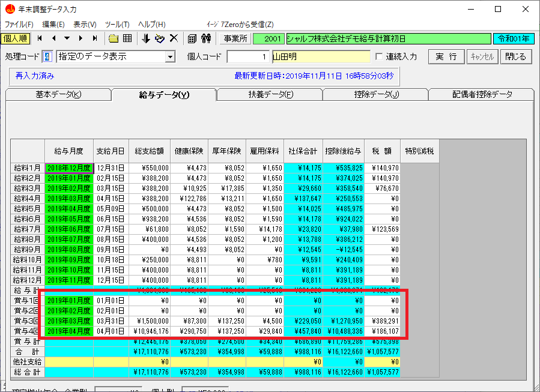Click the 事業所 button
This screenshot has height=392, width=540.
pos(235,38)
